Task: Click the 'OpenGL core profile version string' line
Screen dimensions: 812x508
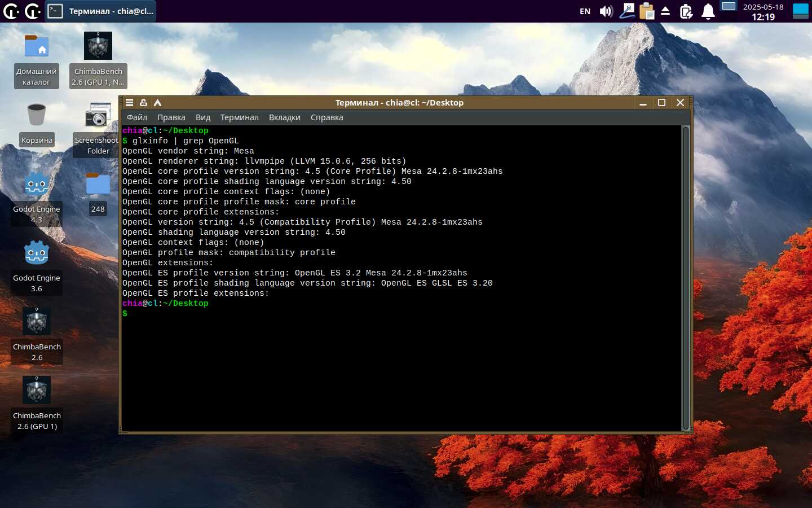Action: (x=312, y=172)
